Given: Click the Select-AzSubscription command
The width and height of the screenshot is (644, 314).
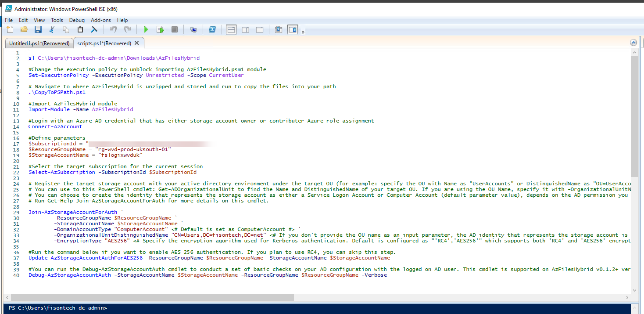Looking at the screenshot, I should pyautogui.click(x=62, y=172).
